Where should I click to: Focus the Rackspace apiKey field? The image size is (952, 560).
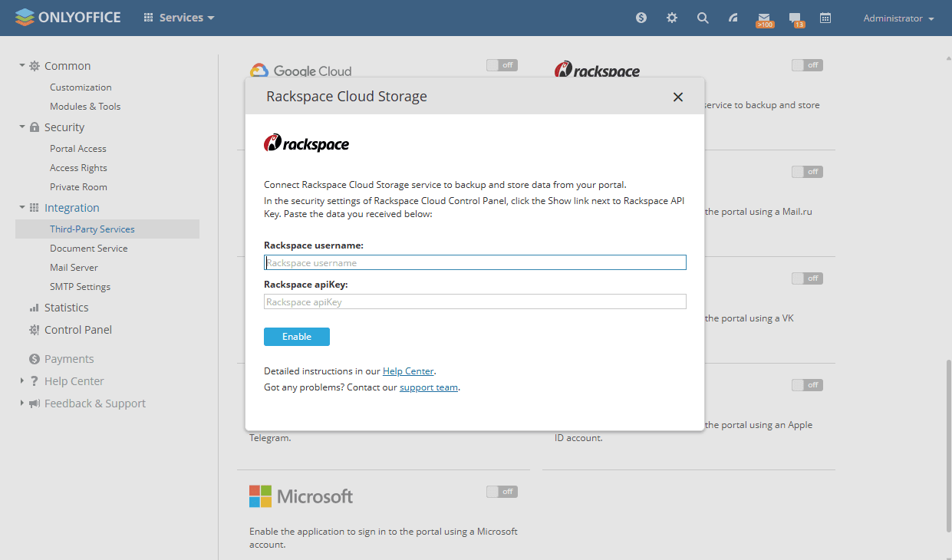click(475, 301)
